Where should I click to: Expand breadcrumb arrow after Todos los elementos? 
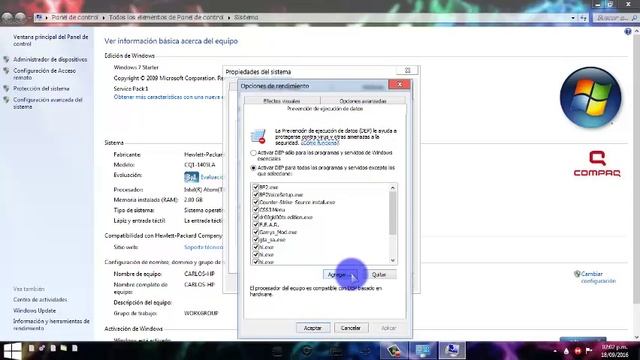point(229,18)
